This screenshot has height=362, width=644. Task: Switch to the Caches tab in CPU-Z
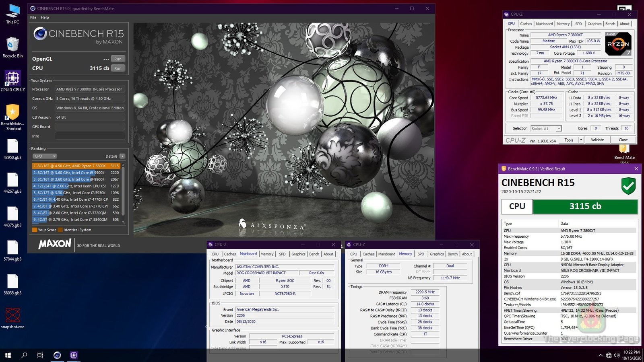526,24
